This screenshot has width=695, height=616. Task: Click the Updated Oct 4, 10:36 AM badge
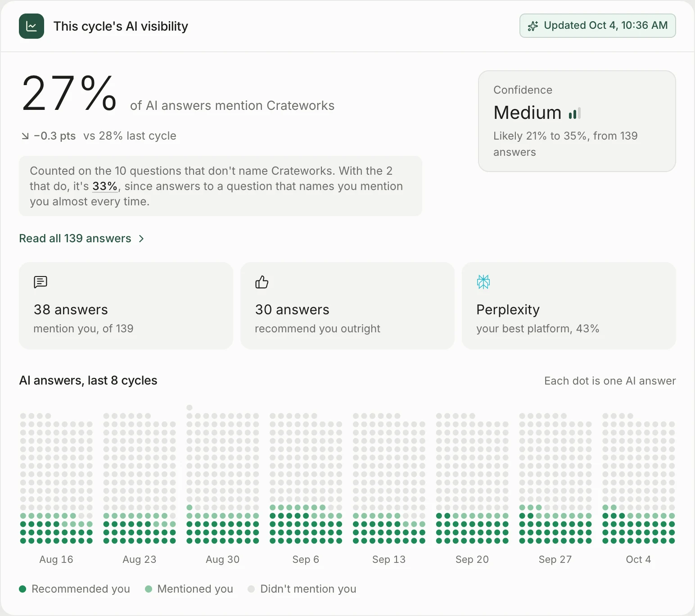tap(598, 26)
